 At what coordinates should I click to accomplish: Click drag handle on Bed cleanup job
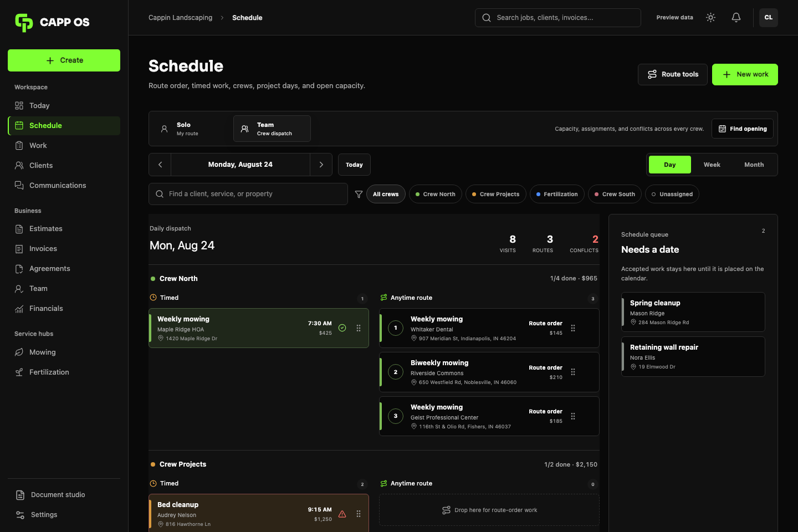(359, 514)
